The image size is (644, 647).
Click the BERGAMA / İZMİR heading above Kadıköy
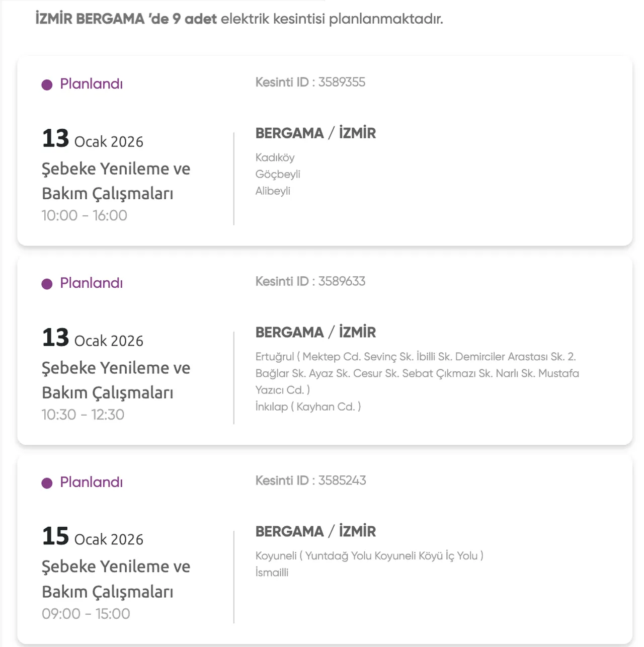(x=315, y=133)
